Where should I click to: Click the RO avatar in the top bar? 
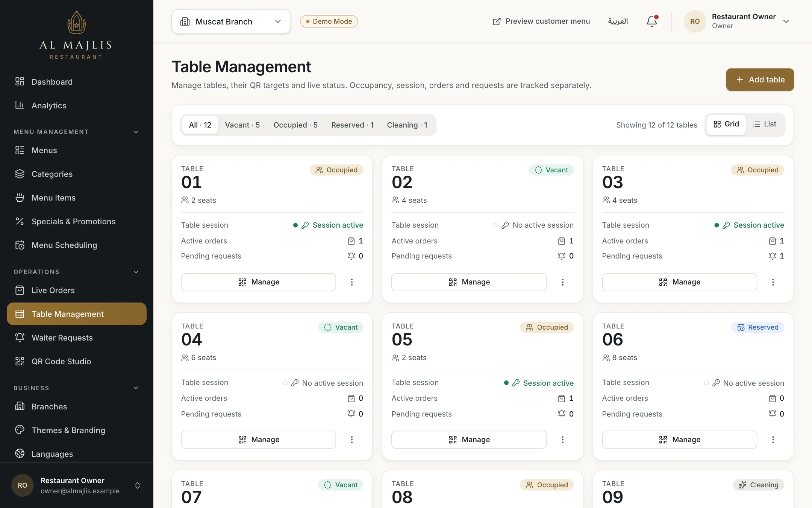[x=695, y=21]
